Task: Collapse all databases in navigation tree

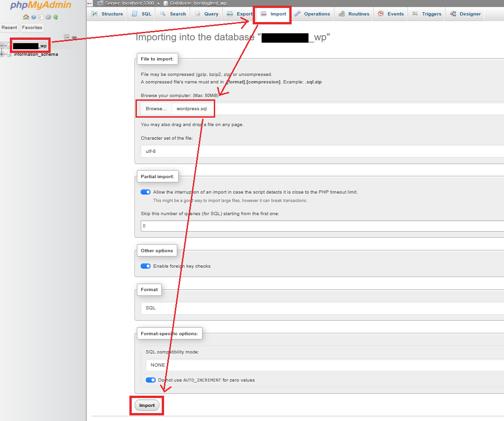Action: click(x=67, y=37)
